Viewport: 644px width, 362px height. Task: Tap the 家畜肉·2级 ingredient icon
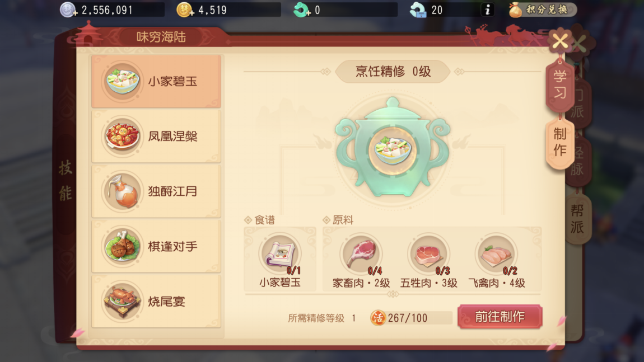pos(361,255)
